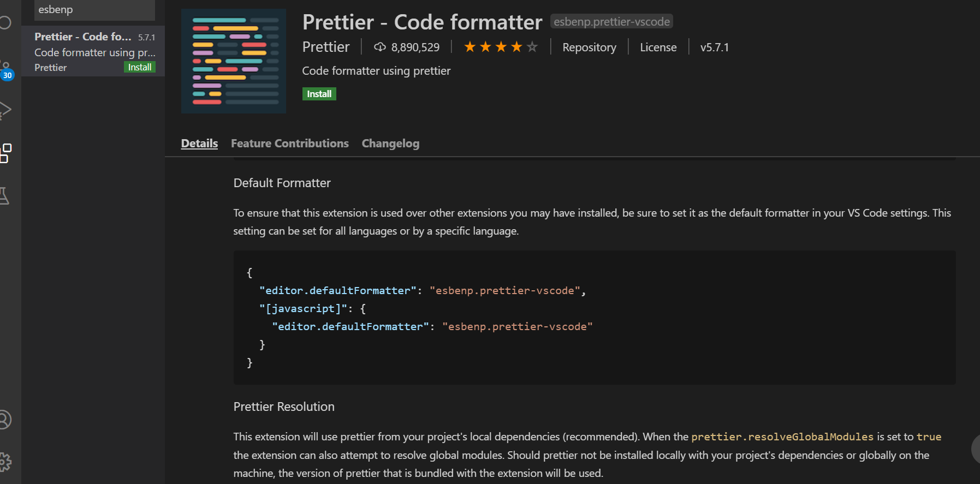Click the 5.7.1 version in sidebar list item
980x484 pixels.
[x=146, y=37]
